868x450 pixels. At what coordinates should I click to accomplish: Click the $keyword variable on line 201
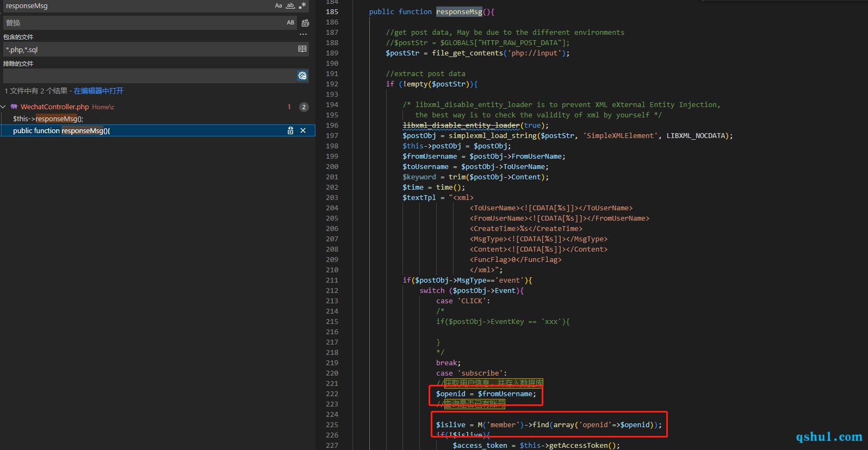click(419, 177)
